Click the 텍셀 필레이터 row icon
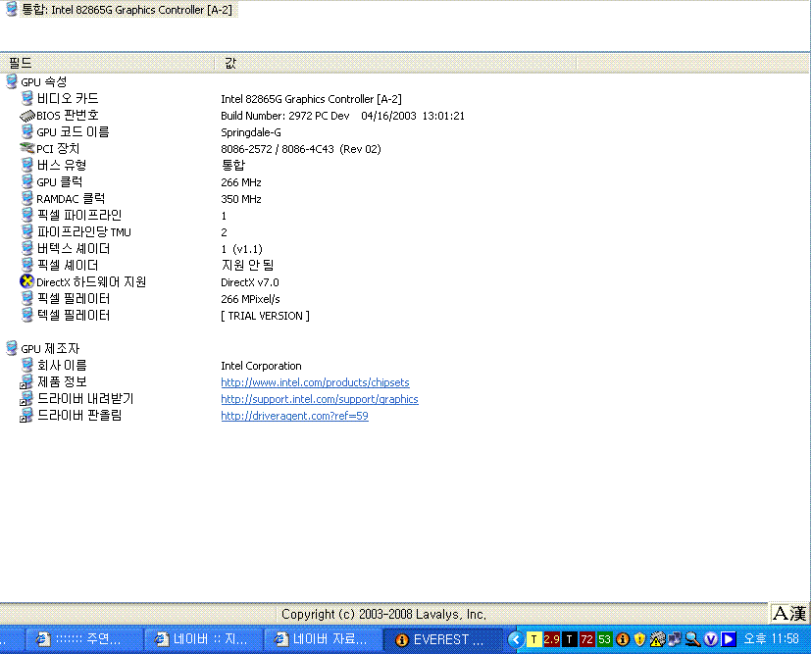 click(26, 315)
